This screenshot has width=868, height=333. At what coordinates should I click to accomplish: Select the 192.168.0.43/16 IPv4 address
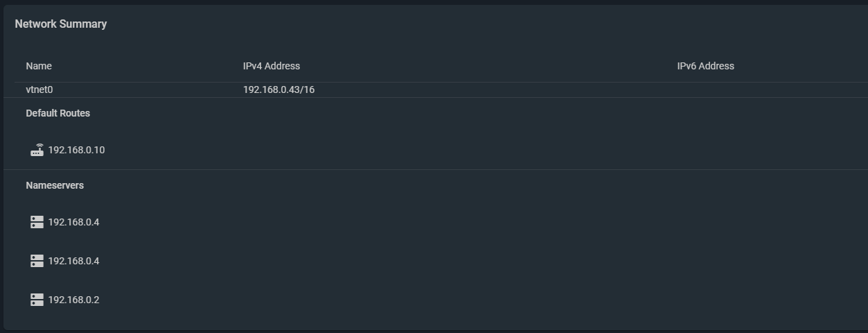(x=278, y=89)
